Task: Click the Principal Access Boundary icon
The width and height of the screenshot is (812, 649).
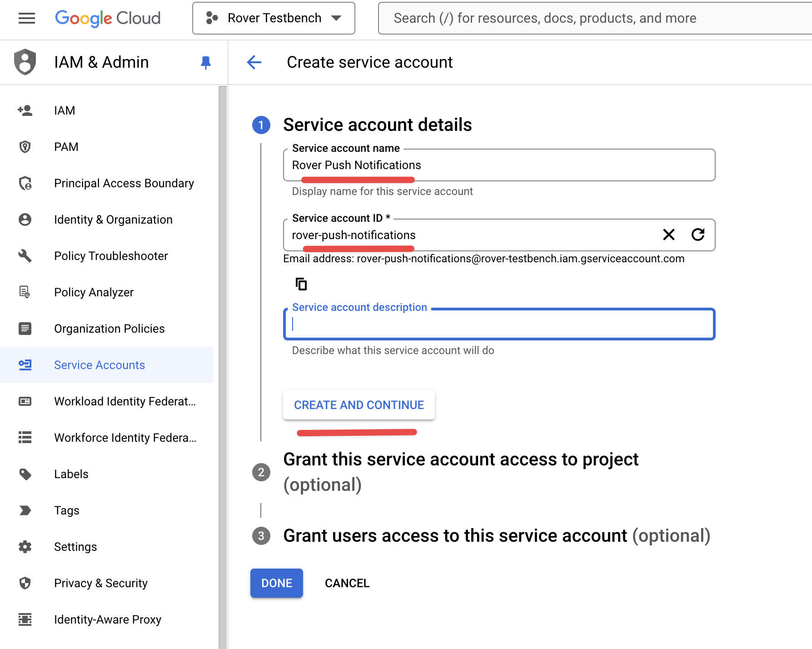Action: [25, 183]
